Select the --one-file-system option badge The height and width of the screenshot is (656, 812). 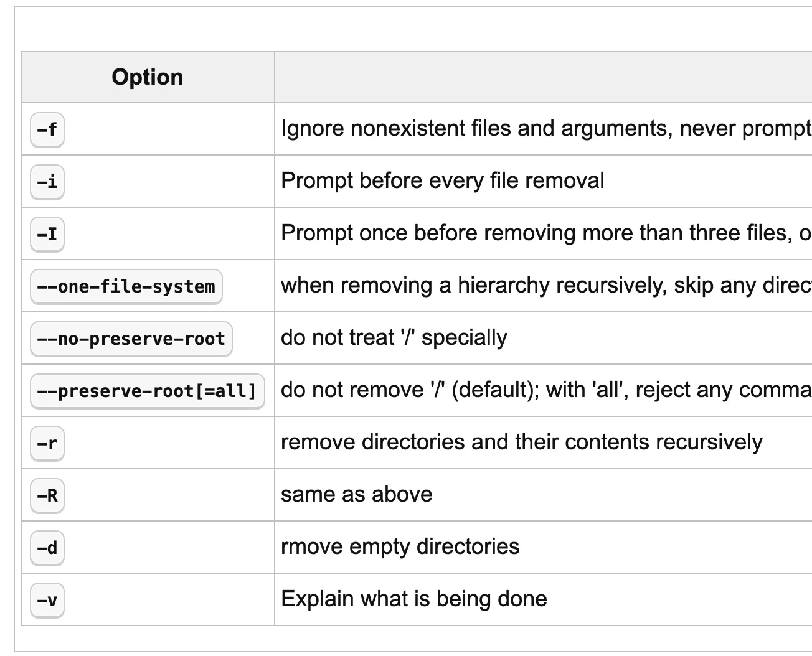[126, 286]
